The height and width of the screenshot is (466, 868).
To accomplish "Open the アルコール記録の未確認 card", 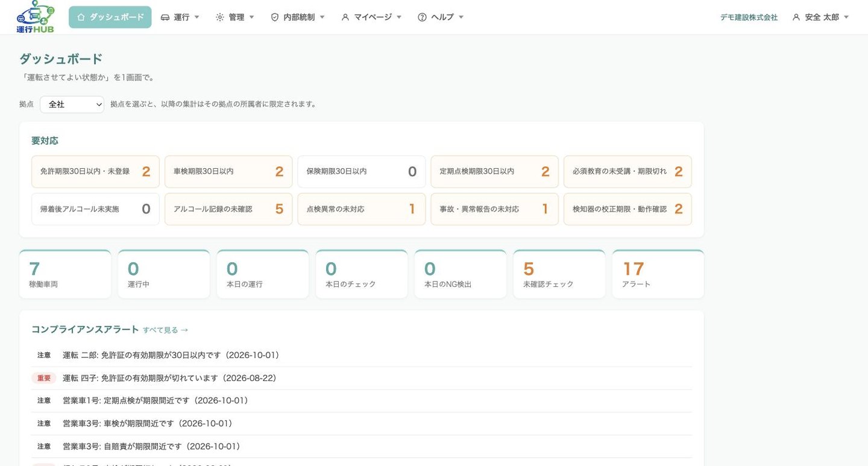I will pos(228,209).
